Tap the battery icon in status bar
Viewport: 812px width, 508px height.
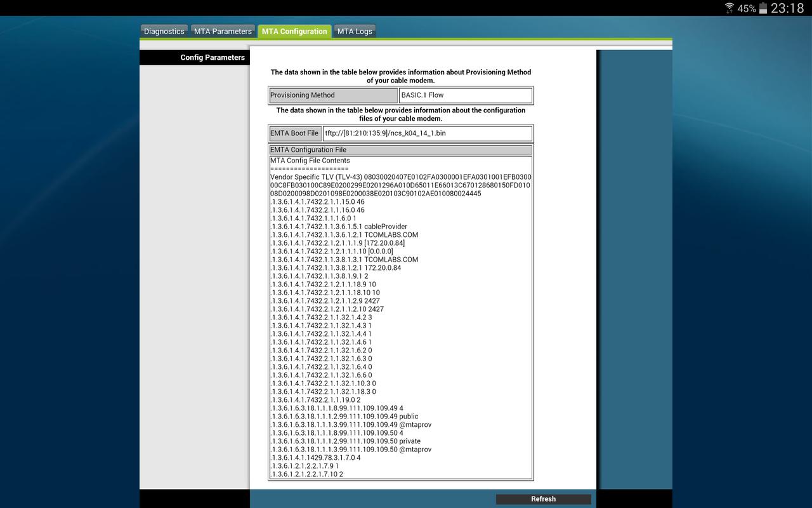(x=763, y=8)
